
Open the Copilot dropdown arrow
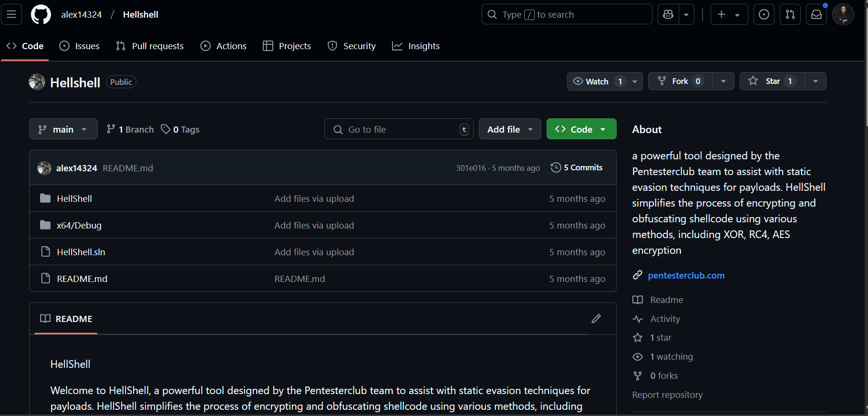tap(686, 14)
